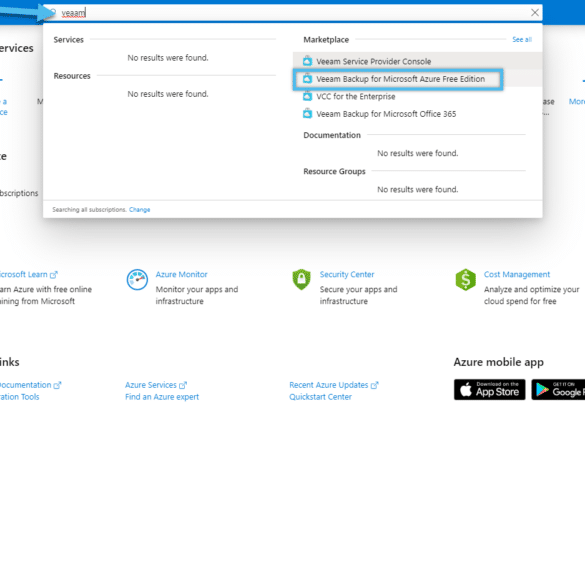Open the Security Center link
585x585 pixels.
347,274
